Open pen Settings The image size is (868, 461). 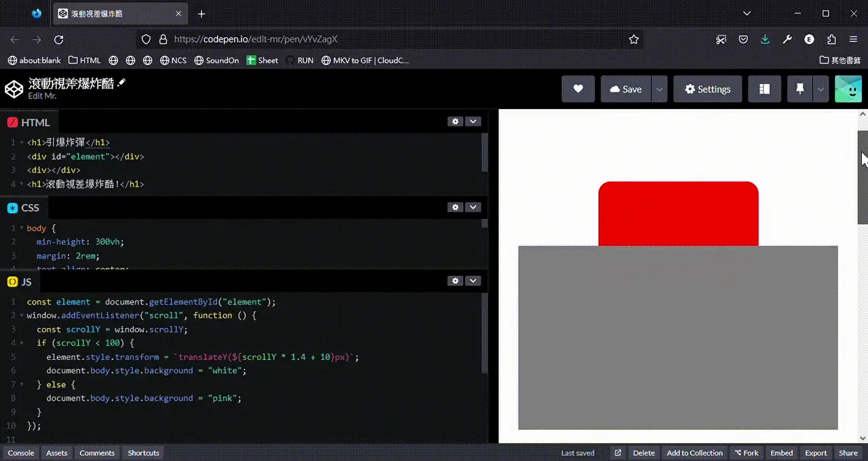pos(707,89)
